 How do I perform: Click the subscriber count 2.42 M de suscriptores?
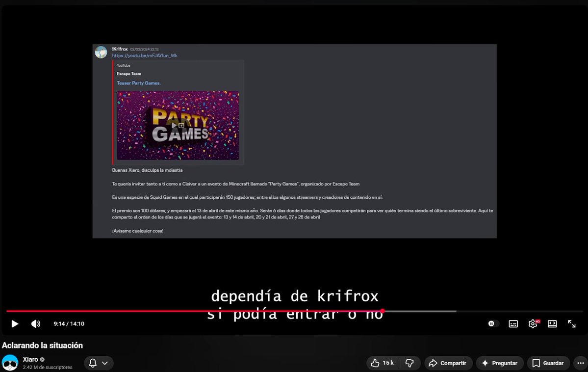coord(48,367)
